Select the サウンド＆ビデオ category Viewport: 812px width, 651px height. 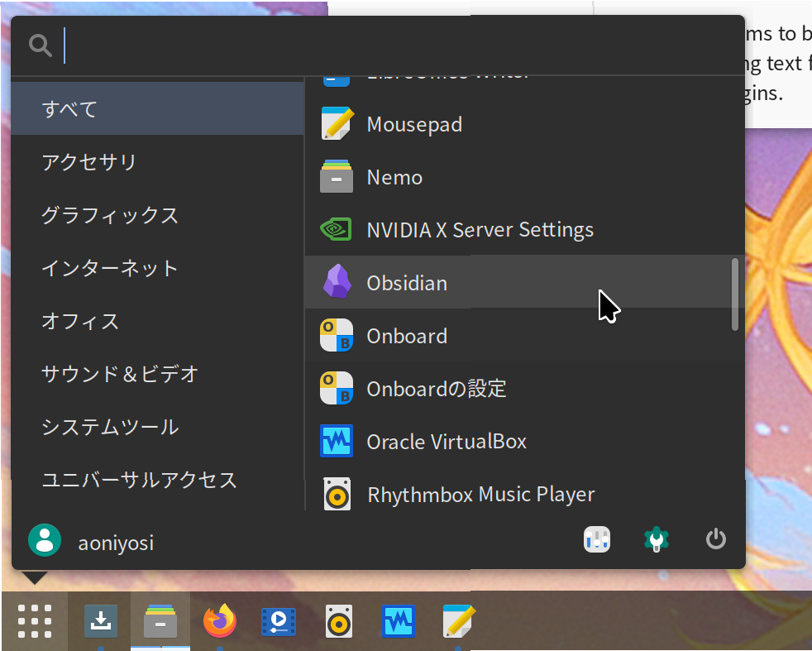pyautogui.click(x=157, y=373)
